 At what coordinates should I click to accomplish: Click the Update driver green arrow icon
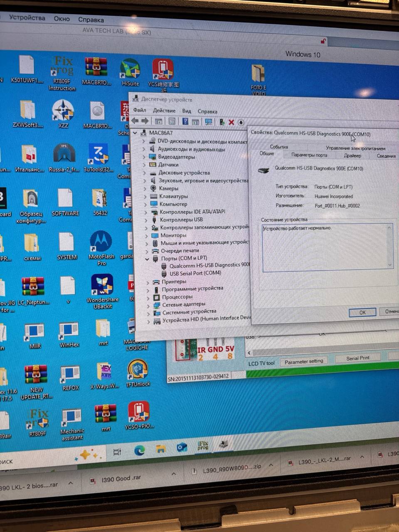click(222, 122)
